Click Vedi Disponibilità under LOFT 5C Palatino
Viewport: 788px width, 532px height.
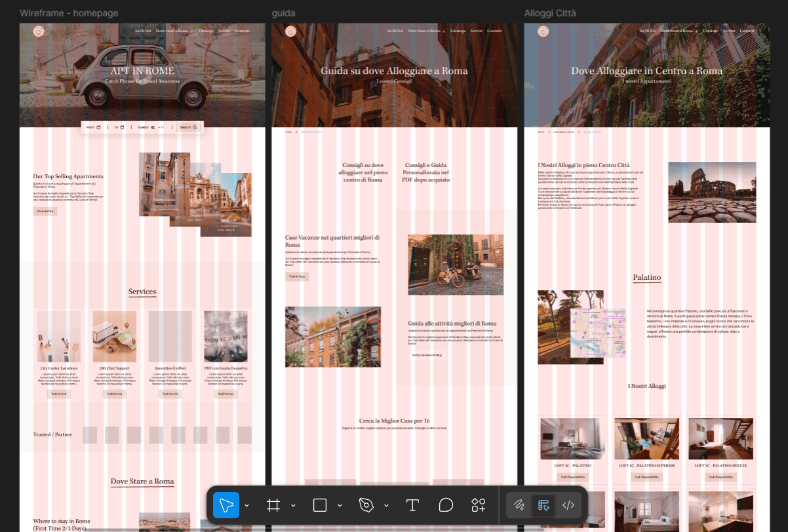click(x=572, y=476)
